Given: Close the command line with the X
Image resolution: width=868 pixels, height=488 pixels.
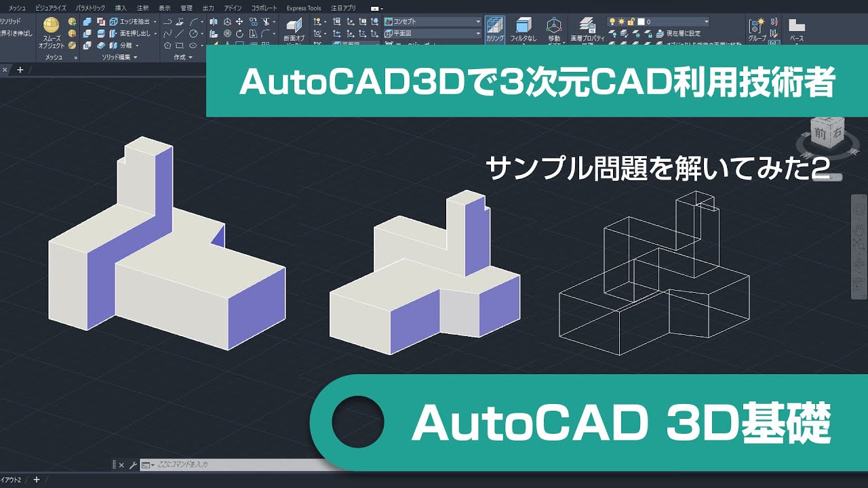Looking at the screenshot, I should coord(121,466).
